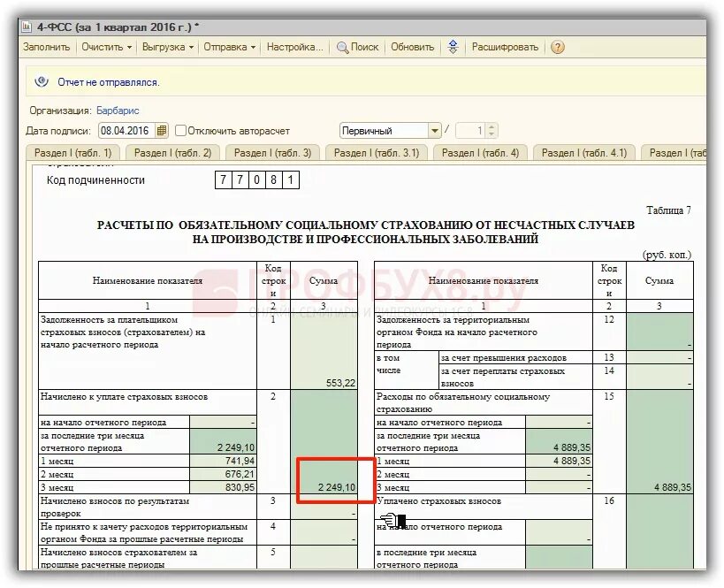The height and width of the screenshot is (588, 724).
Task: Toggle Отключить авторасчет checkbox
Action: (180, 131)
